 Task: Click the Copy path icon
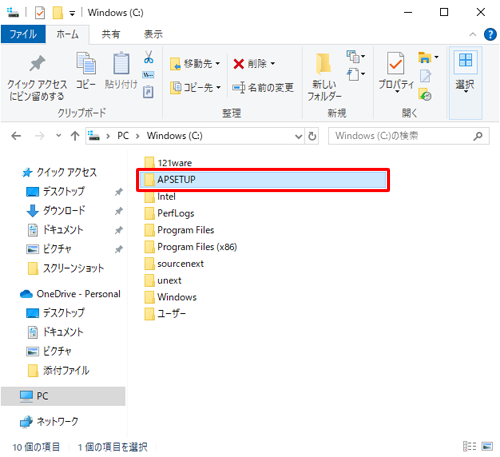click(148, 75)
